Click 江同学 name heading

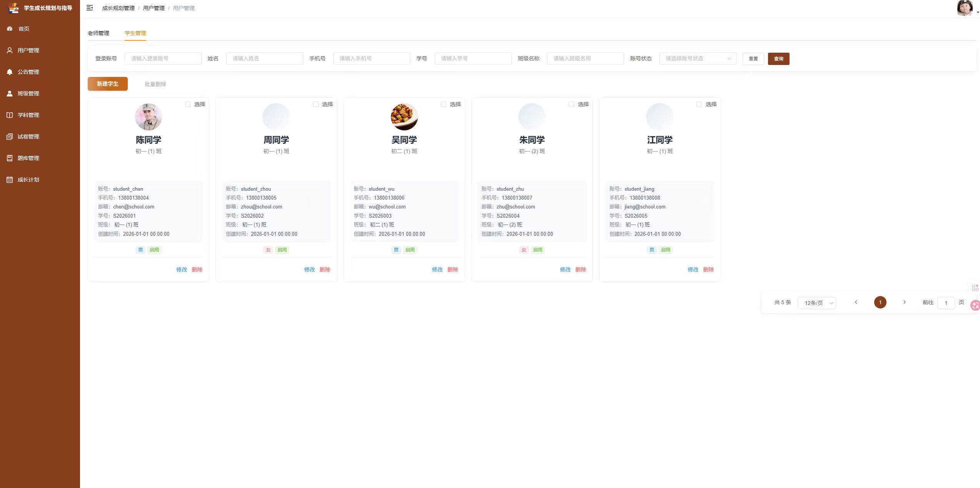pos(660,140)
